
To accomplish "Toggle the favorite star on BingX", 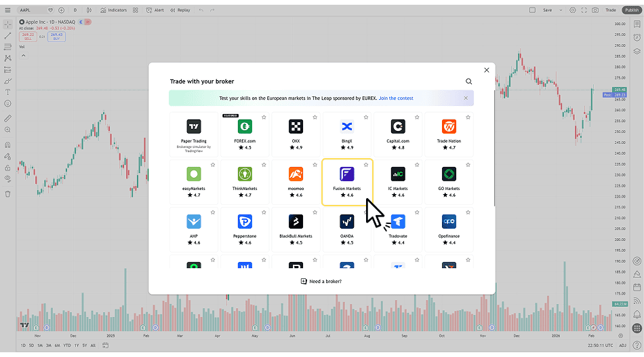I will [366, 117].
